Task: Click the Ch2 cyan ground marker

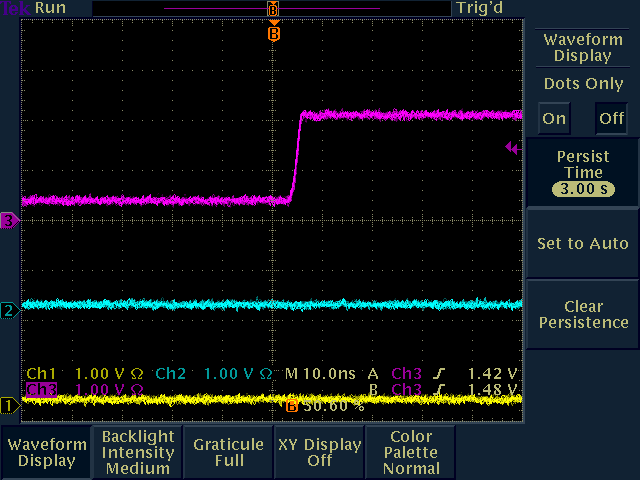Action: [10, 310]
